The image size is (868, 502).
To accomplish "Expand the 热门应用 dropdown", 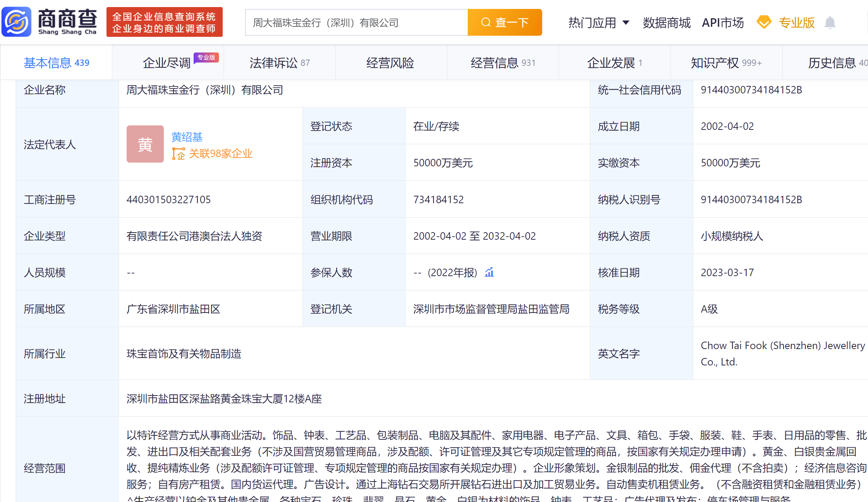I will pos(599,23).
